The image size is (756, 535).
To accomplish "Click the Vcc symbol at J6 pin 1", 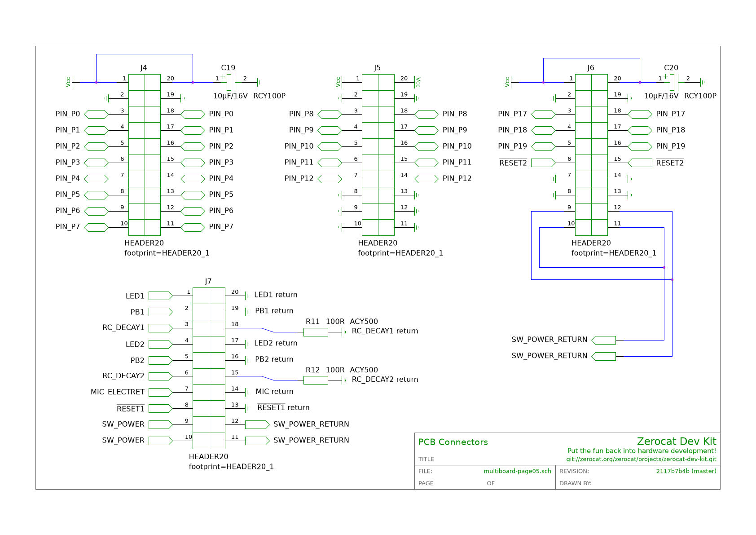I will (508, 82).
